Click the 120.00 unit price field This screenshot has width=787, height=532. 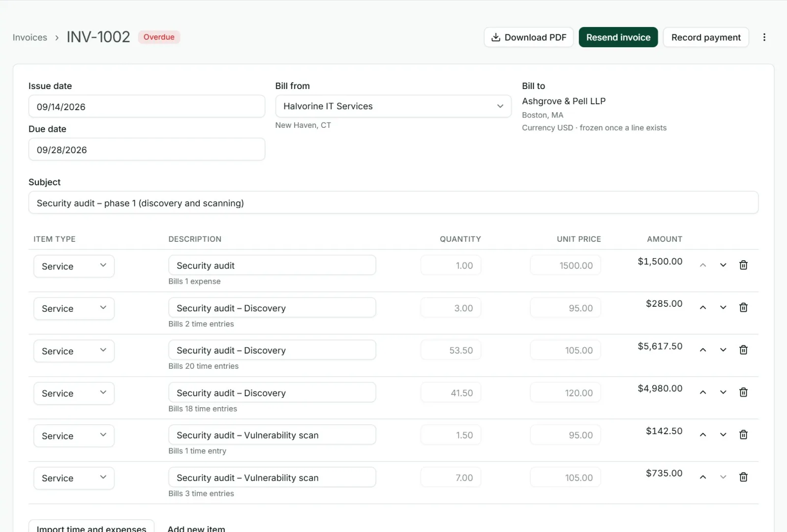[565, 393]
